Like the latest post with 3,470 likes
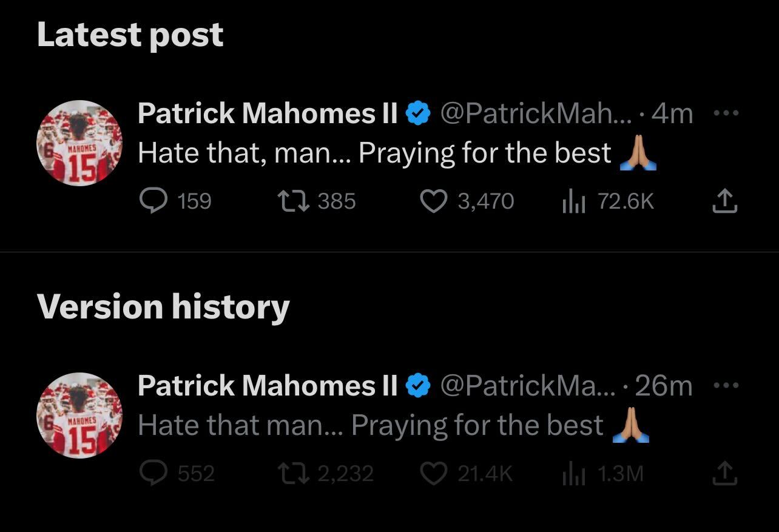The height and width of the screenshot is (532, 779). [433, 201]
